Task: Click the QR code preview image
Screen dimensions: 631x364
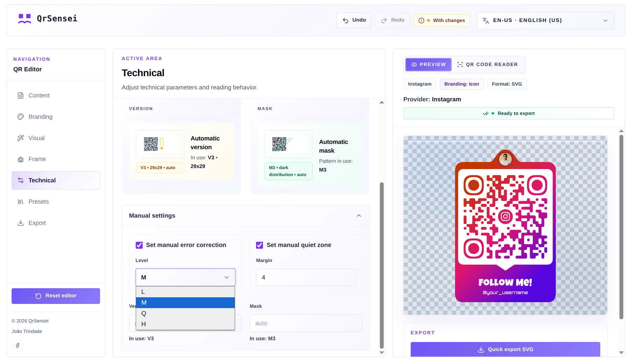Action: coord(505,225)
